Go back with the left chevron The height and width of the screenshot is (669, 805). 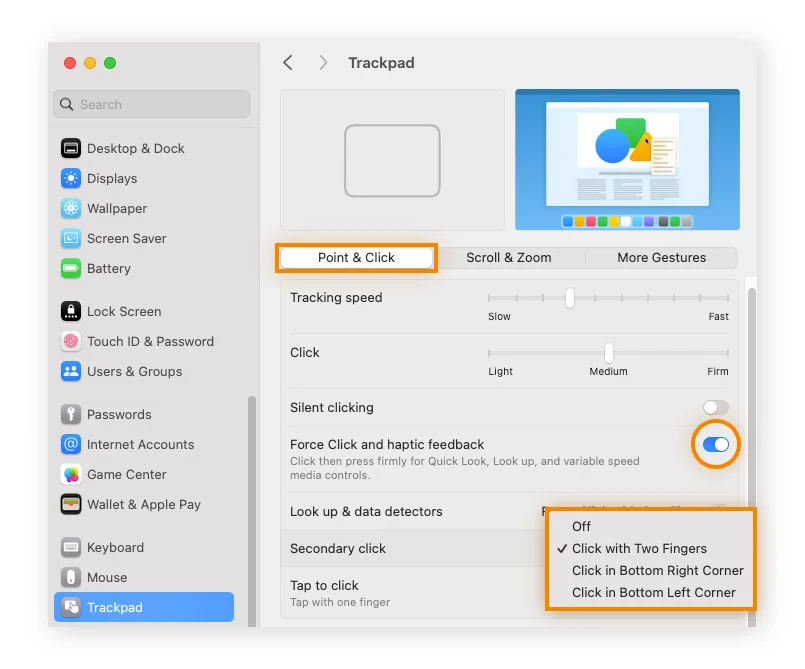click(288, 63)
